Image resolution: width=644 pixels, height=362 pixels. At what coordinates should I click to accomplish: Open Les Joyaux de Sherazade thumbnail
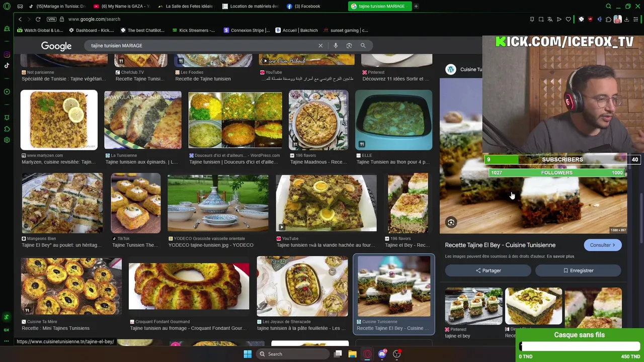pyautogui.click(x=302, y=287)
